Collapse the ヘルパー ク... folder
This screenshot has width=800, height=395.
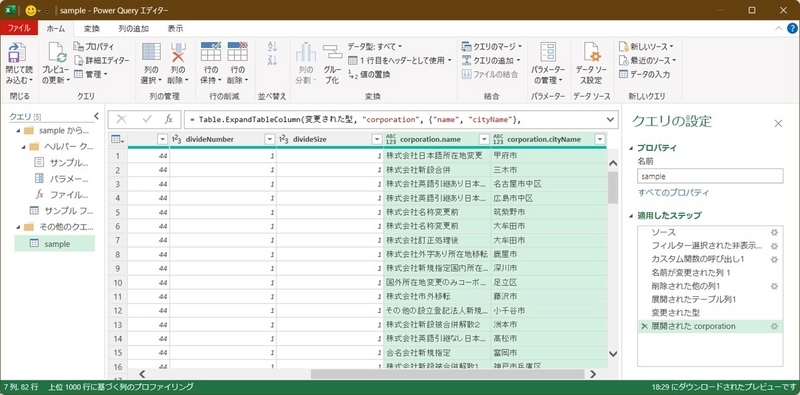tap(24, 147)
